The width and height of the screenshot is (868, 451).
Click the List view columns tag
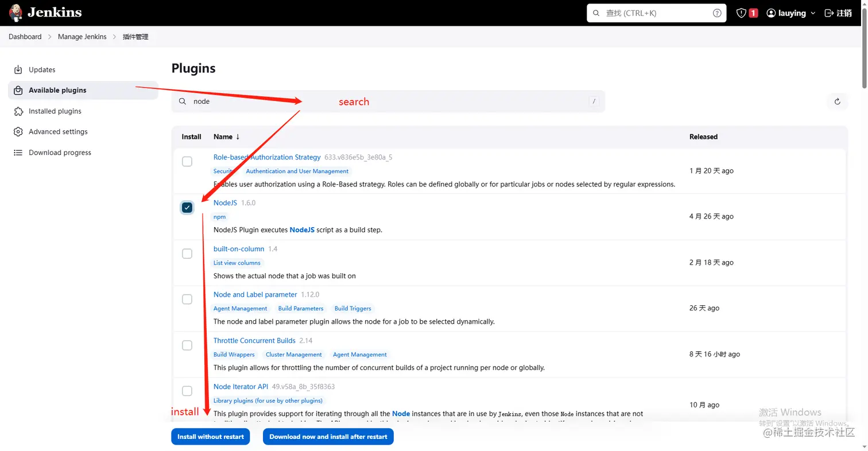click(x=237, y=263)
